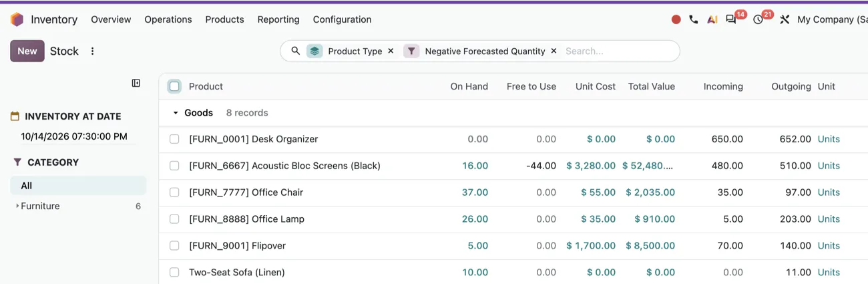The image size is (868, 284).
Task: Click the Two-Seat Sofa (Linen) product name
Action: click(237, 273)
